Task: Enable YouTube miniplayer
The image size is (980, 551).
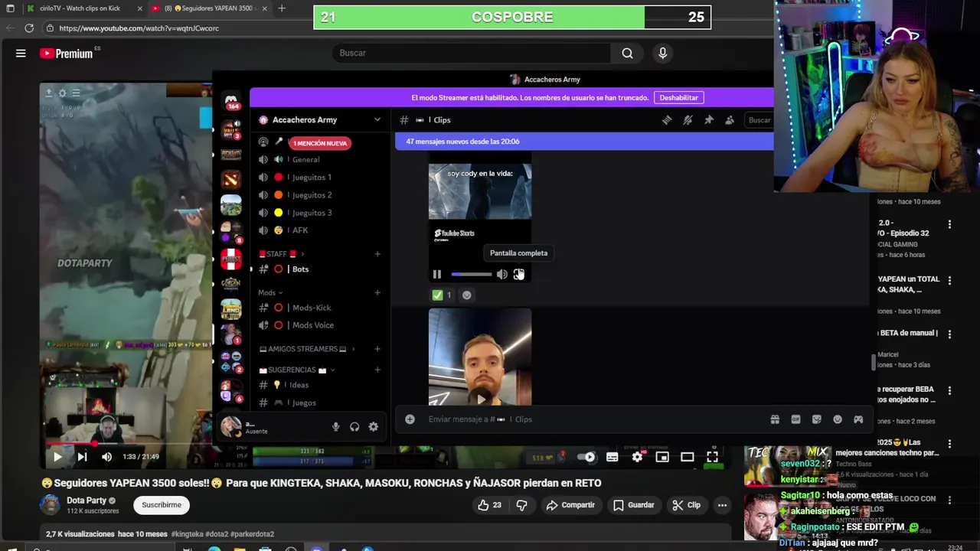Action: [x=662, y=457]
